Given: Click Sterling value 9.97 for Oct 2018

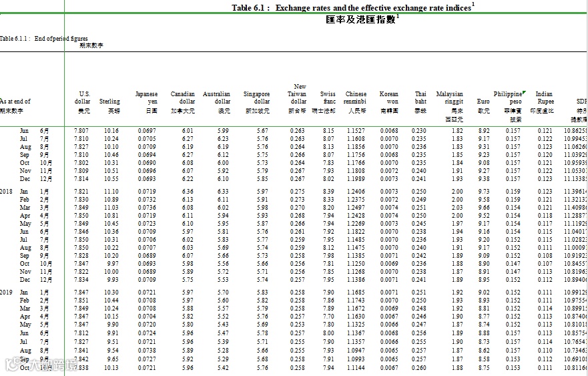Looking at the screenshot, I should pyautogui.click(x=113, y=263).
